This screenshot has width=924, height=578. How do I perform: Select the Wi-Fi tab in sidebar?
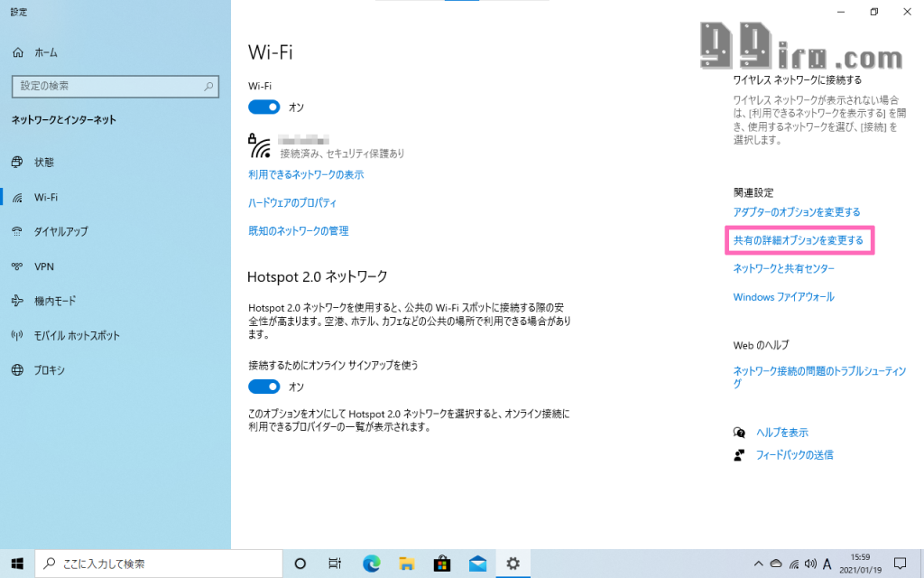[45, 197]
